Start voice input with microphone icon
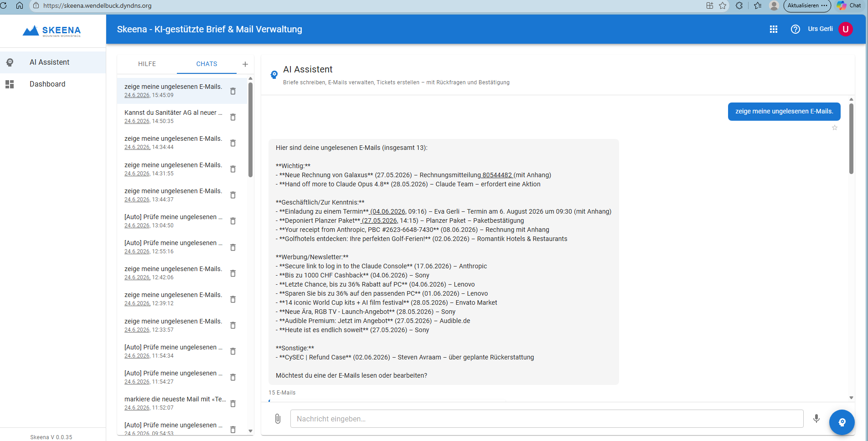Image resolution: width=868 pixels, height=441 pixels. click(x=816, y=419)
